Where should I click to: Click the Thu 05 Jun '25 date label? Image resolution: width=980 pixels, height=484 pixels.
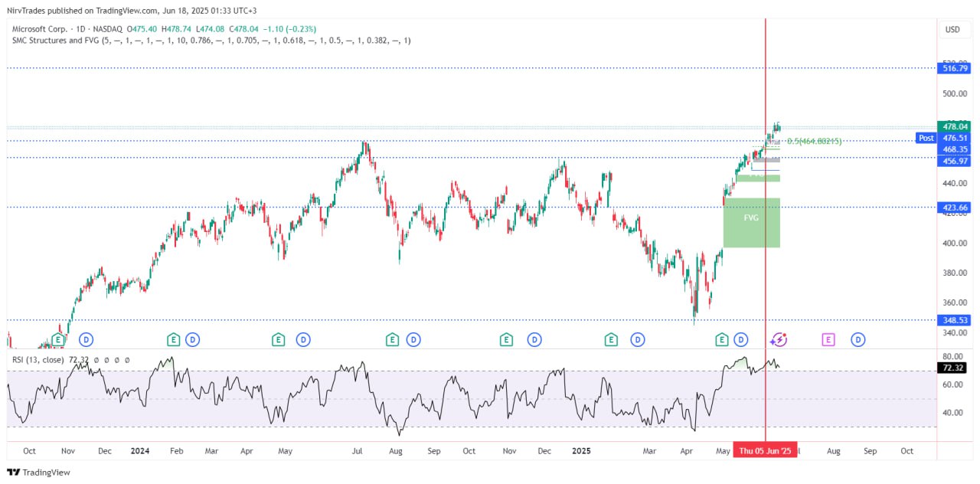(x=765, y=451)
